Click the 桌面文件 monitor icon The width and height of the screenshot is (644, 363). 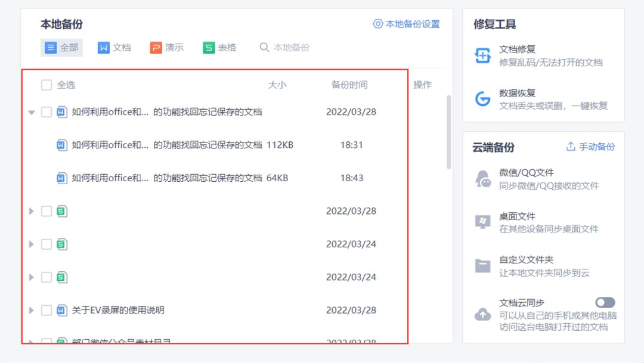click(482, 222)
